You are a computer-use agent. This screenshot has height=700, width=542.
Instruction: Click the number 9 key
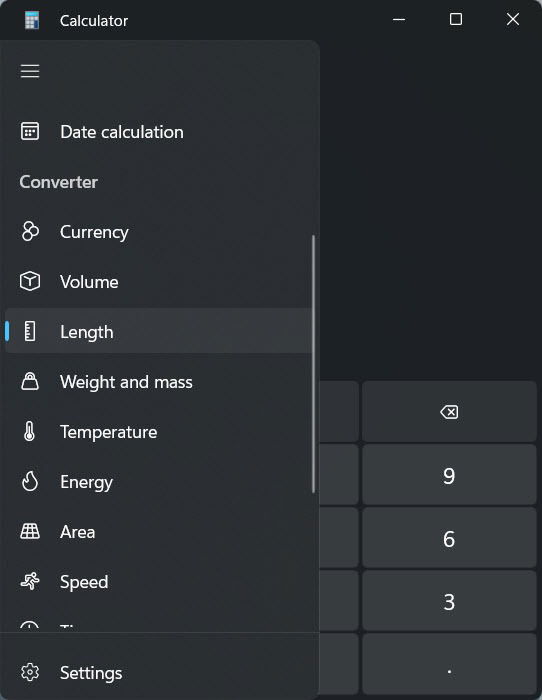coord(449,475)
